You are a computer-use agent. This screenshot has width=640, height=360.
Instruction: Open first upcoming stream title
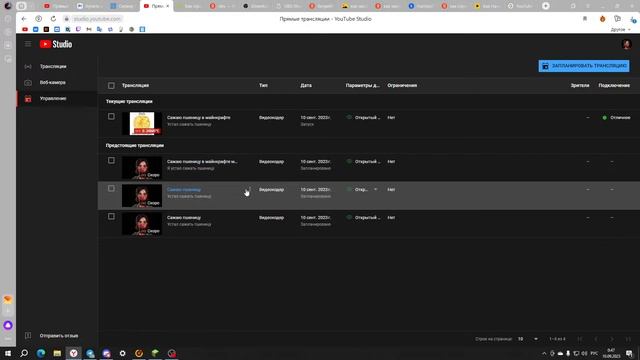pos(202,162)
